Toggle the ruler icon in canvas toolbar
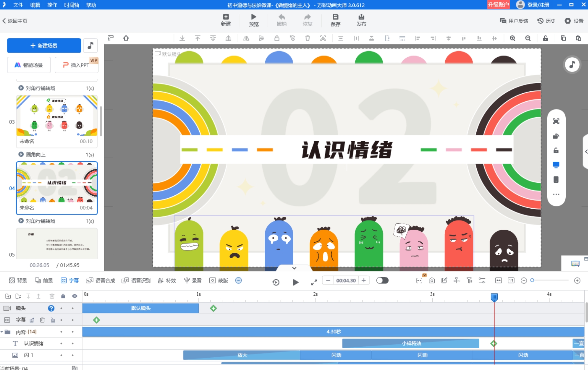The width and height of the screenshot is (588, 370). [x=111, y=38]
